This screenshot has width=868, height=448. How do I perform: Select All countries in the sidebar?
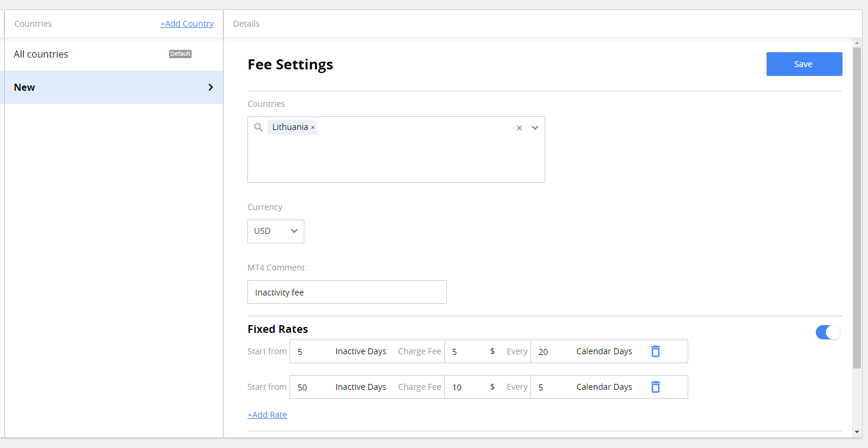tap(40, 53)
